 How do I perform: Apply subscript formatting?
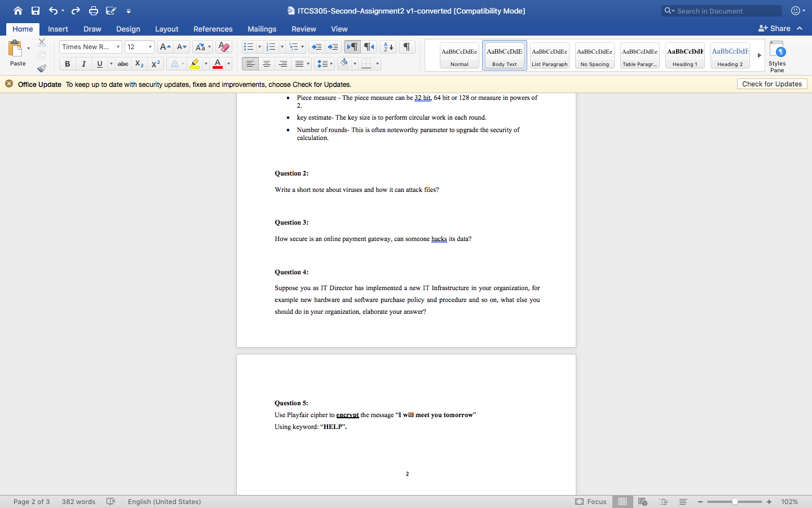(139, 64)
